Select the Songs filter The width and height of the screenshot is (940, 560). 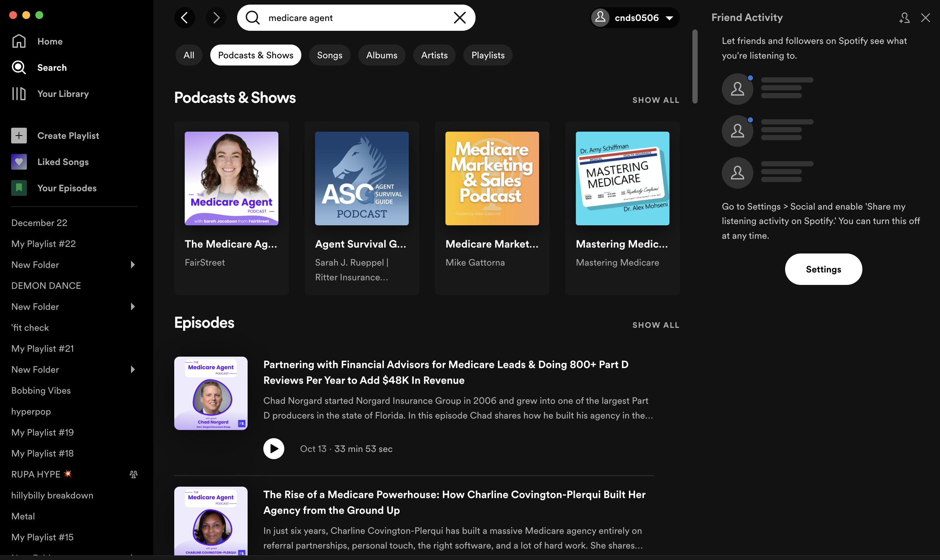point(329,55)
